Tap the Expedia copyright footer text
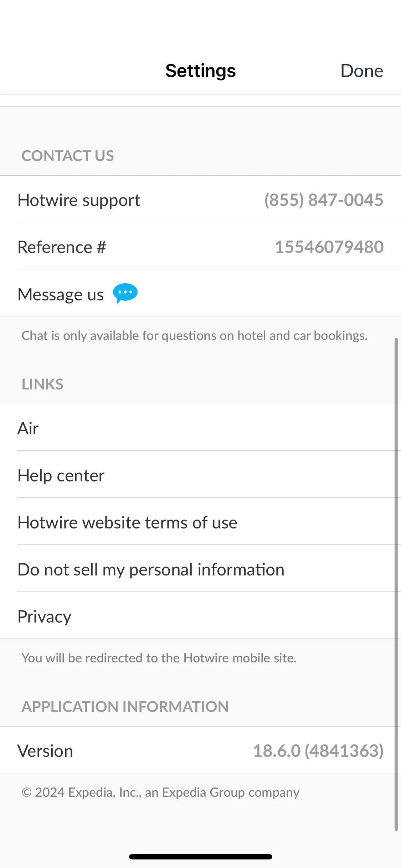Screen dimensions: 401x868 [160, 792]
